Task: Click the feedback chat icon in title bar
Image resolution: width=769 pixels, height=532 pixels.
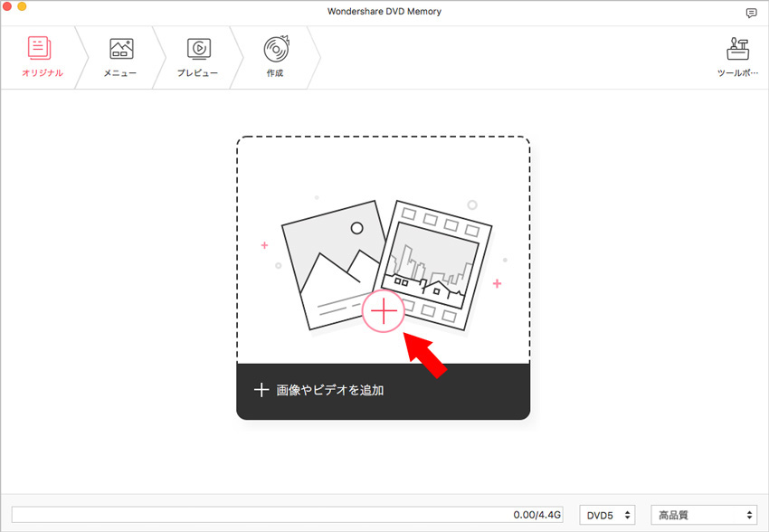Action: [751, 14]
